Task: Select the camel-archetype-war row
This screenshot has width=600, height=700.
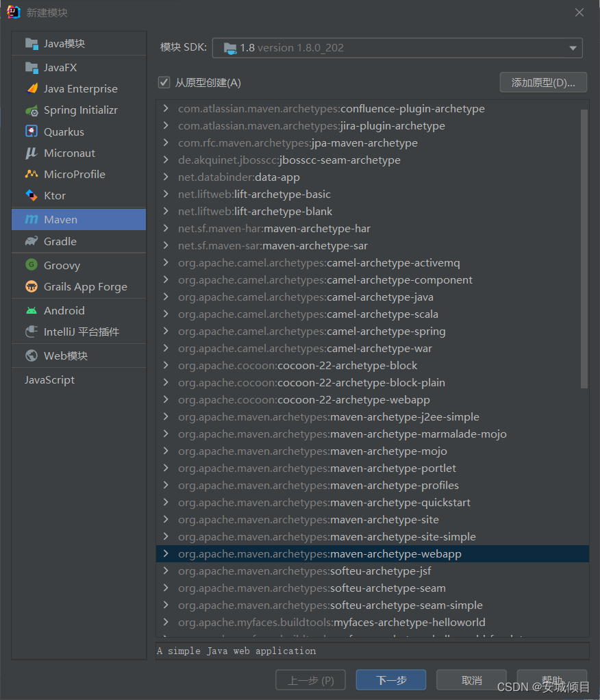Action: click(x=373, y=348)
